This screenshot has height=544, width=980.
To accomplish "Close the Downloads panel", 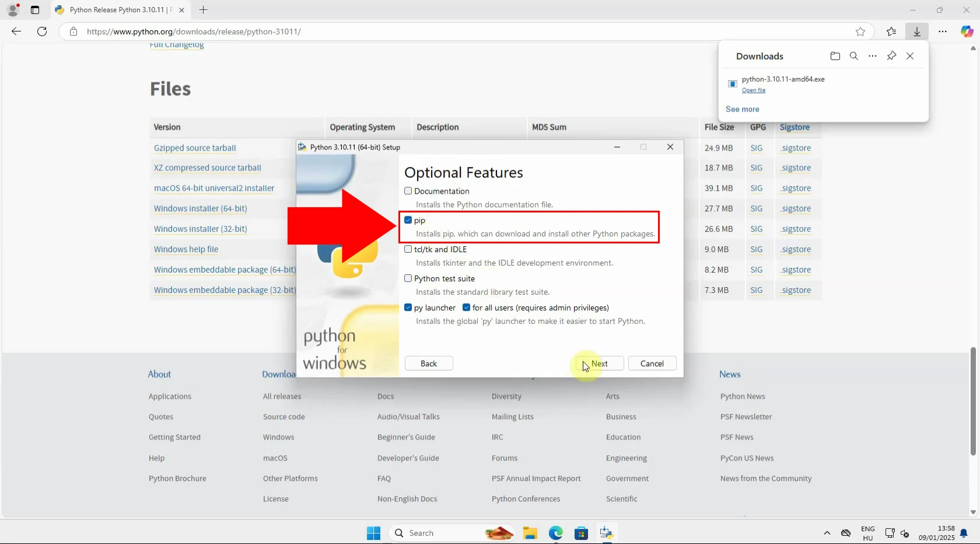I will coord(910,56).
